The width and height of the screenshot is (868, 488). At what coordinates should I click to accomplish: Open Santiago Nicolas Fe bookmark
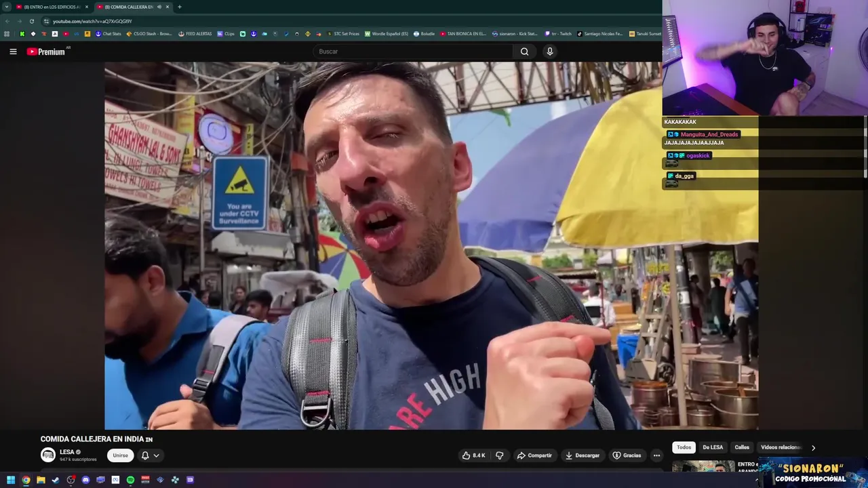click(x=600, y=34)
